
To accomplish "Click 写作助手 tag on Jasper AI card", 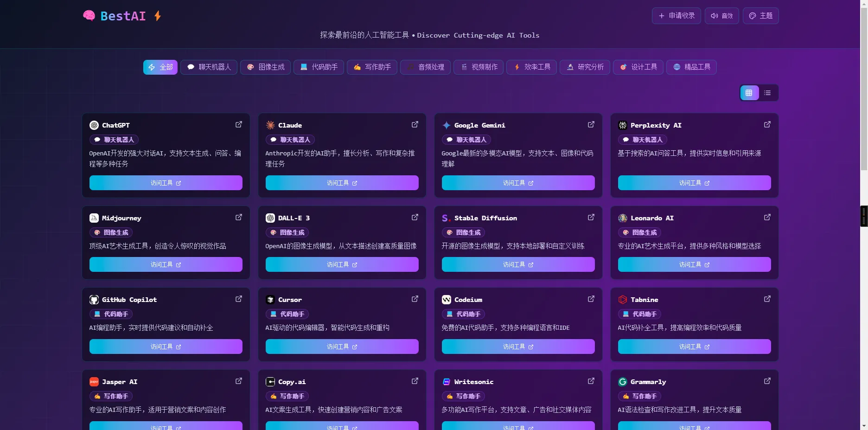I will click(x=111, y=396).
